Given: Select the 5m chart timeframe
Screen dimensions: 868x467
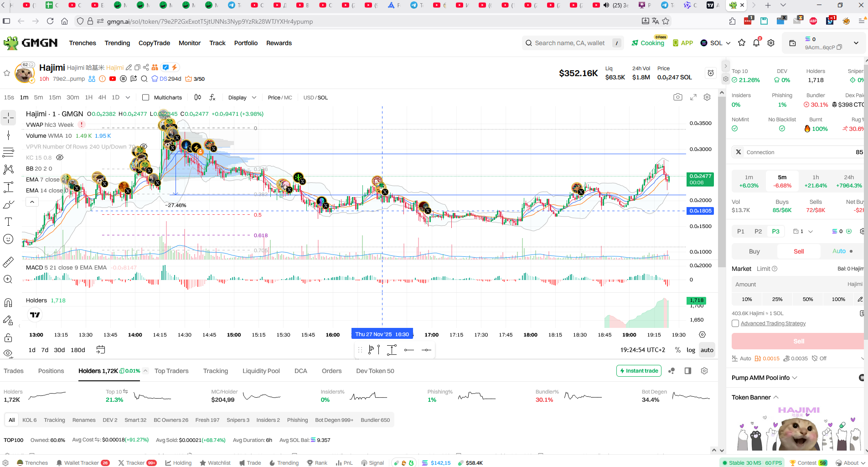Looking at the screenshot, I should click(38, 97).
